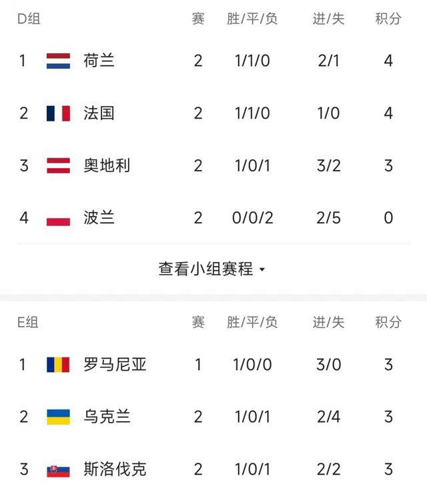
Task: Click 积分 column header in D组
Action: (388, 19)
